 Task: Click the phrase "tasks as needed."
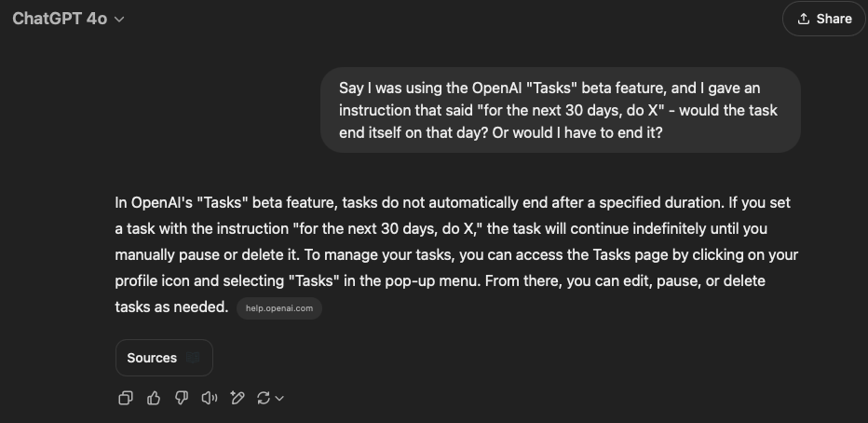point(171,307)
